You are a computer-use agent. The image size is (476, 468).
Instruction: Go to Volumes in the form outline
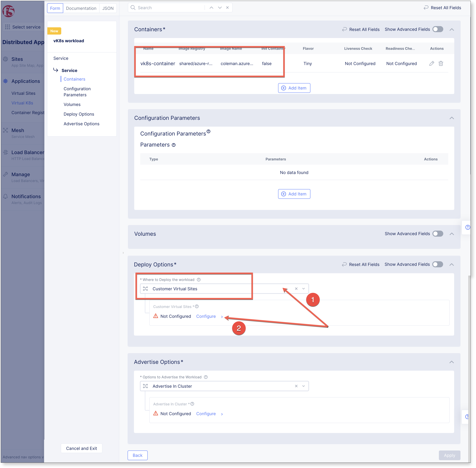pos(72,104)
